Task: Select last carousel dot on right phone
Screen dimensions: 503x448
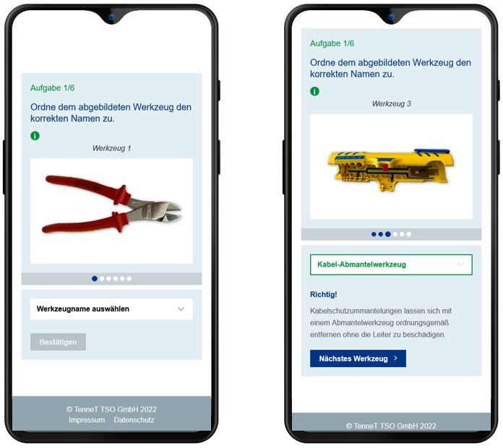Action: (x=409, y=234)
